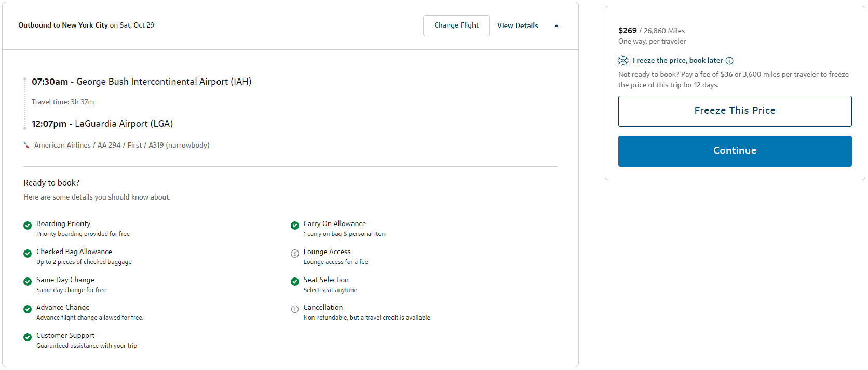868x370 pixels.
Task: Select "Advance flight change allowed for free."
Action: pyautogui.click(x=90, y=318)
